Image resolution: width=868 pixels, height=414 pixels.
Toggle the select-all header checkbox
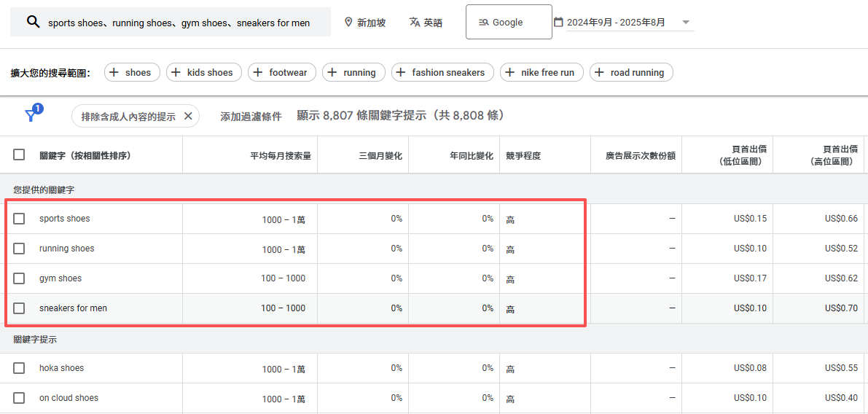point(19,155)
